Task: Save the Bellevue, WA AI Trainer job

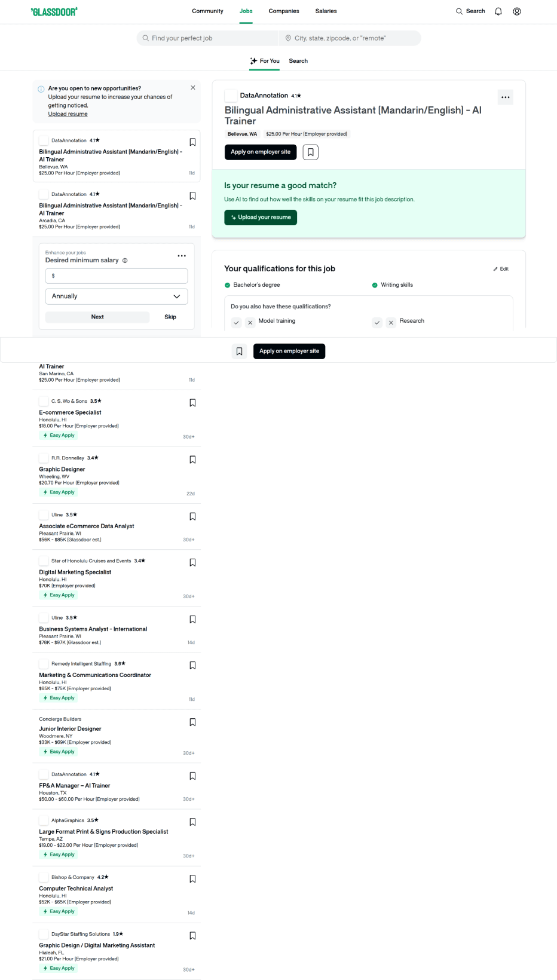Action: pos(192,142)
